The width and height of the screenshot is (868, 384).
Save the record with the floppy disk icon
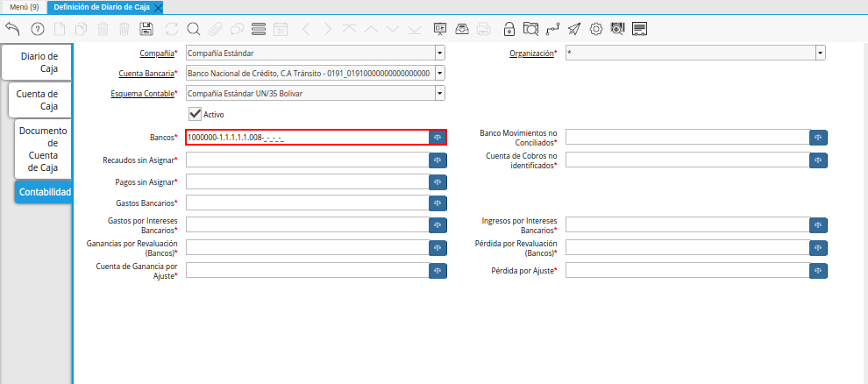click(x=146, y=29)
